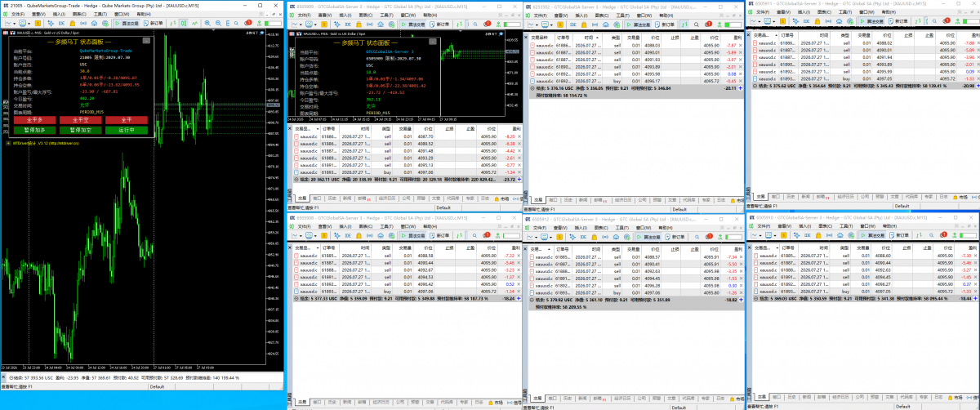Close the 4087.70 sell order in window 6505909

tap(519, 136)
